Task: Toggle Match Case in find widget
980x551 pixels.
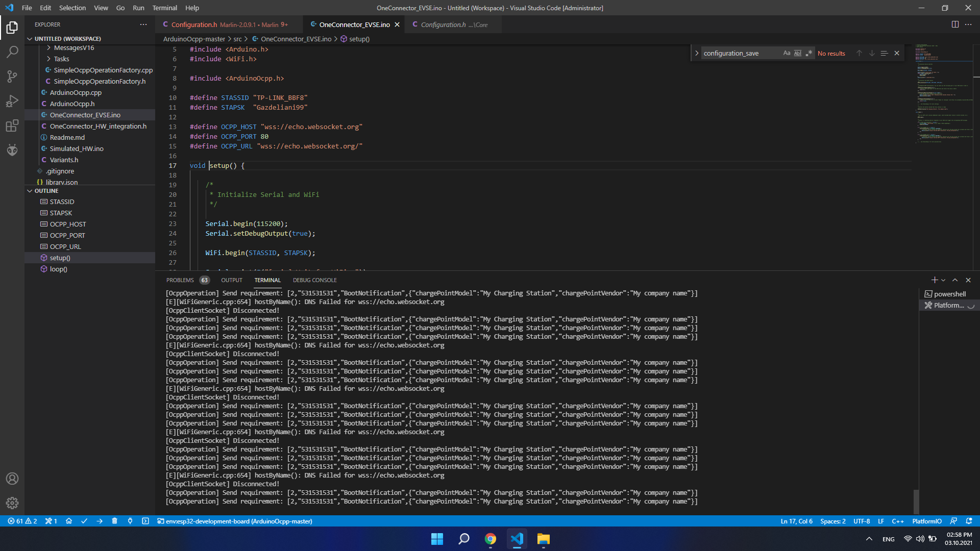Action: (787, 53)
